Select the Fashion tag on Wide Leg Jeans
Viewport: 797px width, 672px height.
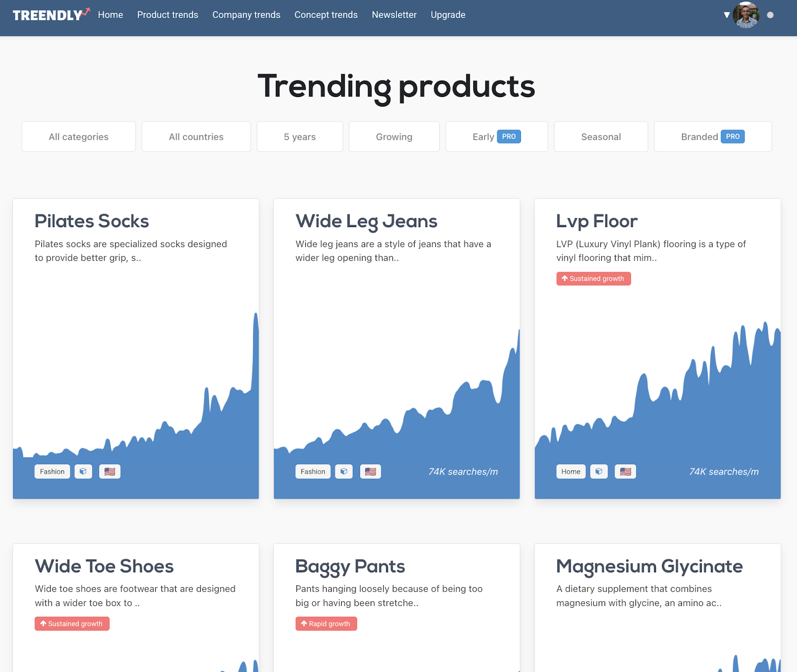point(313,471)
